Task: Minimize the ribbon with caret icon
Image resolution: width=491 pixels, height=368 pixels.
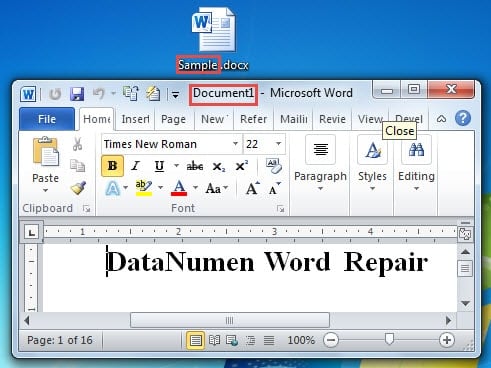Action: (x=441, y=119)
